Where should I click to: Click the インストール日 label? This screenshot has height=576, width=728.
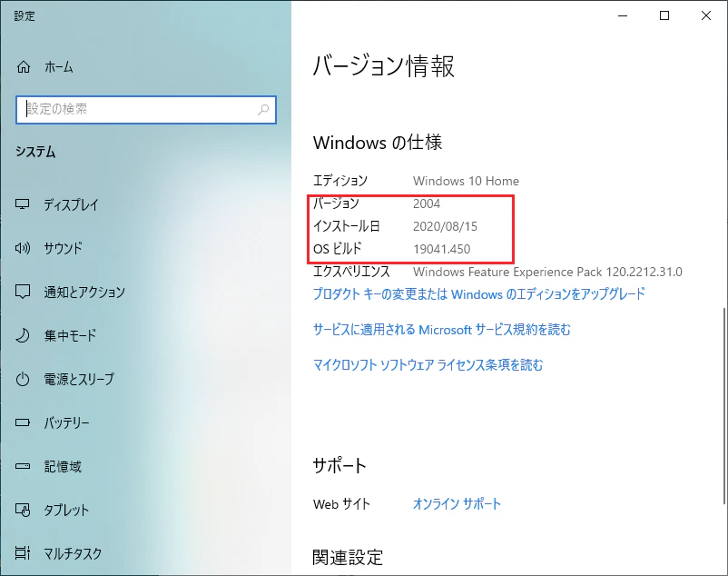[x=347, y=226]
